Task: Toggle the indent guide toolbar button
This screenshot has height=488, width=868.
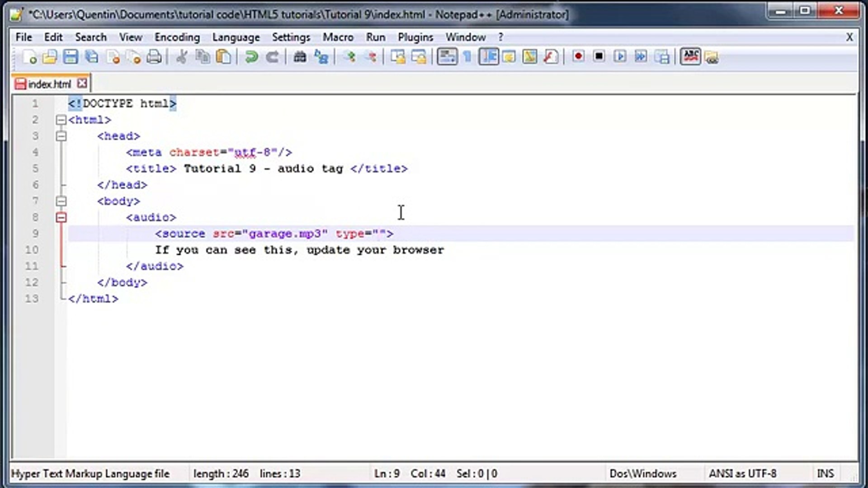Action: tap(489, 57)
